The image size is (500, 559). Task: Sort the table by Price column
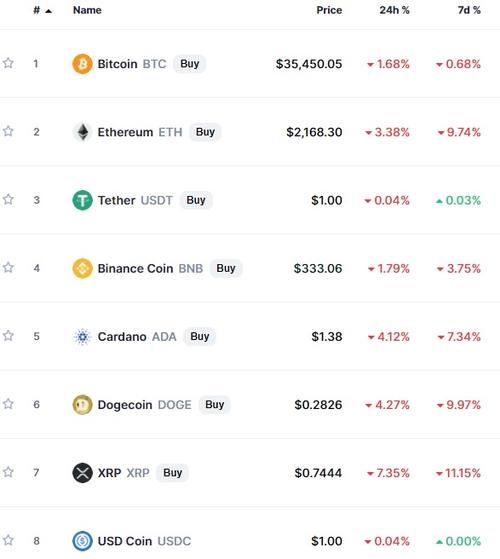point(329,10)
